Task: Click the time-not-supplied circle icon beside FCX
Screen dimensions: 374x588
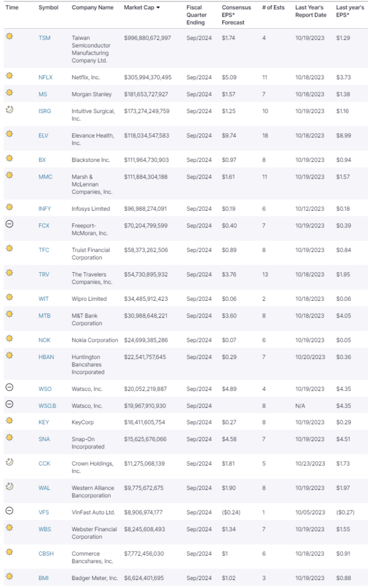Action: (9, 224)
